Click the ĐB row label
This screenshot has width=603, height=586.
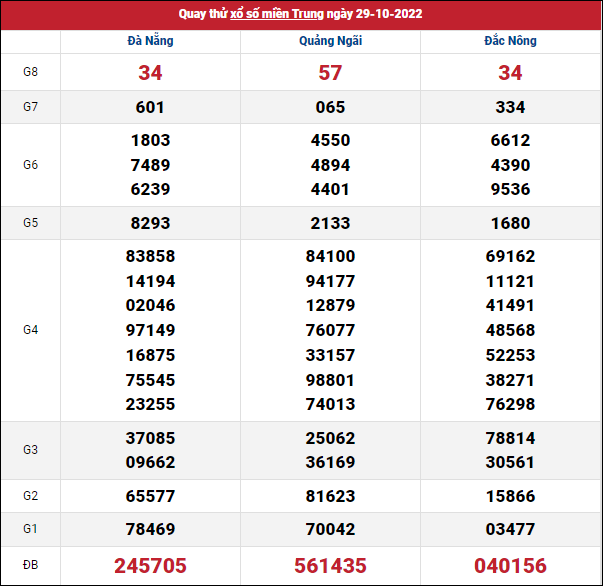[30, 565]
